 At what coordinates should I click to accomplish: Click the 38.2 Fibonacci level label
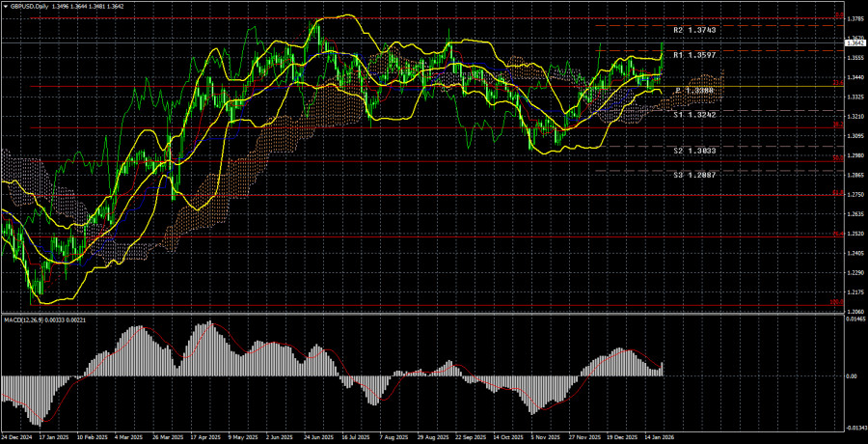coord(838,125)
